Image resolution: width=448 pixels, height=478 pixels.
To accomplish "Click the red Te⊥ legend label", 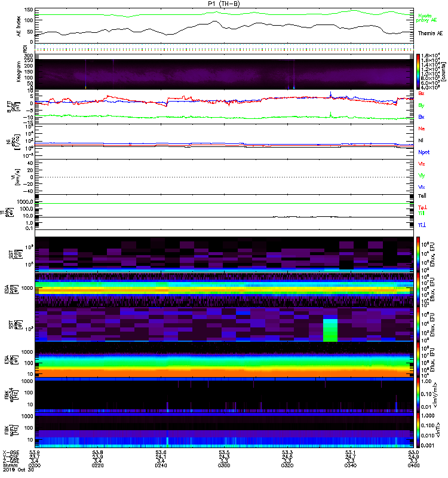I will click(x=422, y=207).
